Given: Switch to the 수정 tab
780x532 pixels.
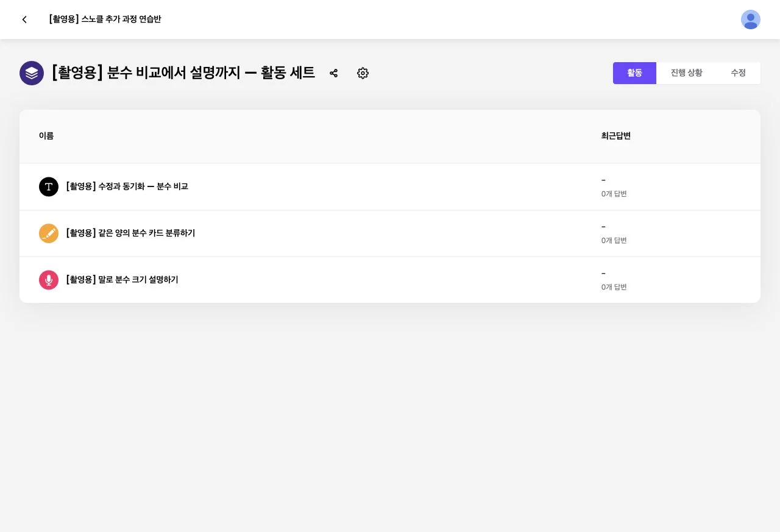Looking at the screenshot, I should [738, 73].
